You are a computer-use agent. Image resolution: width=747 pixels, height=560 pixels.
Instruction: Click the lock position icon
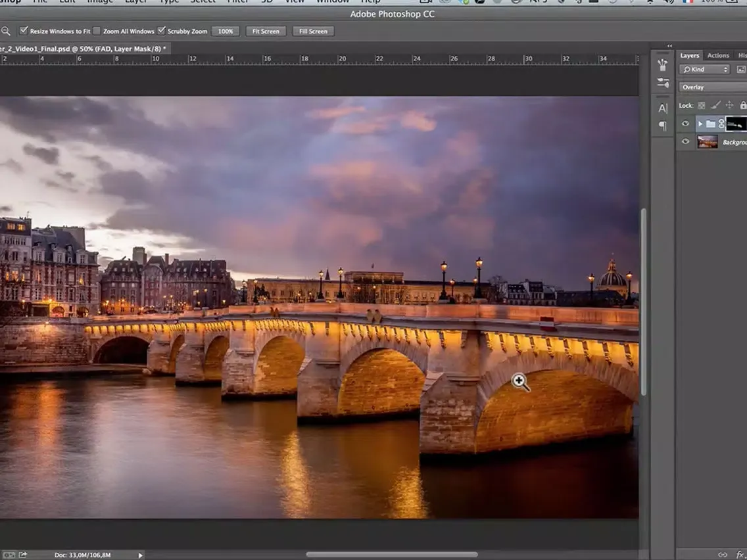[729, 105]
